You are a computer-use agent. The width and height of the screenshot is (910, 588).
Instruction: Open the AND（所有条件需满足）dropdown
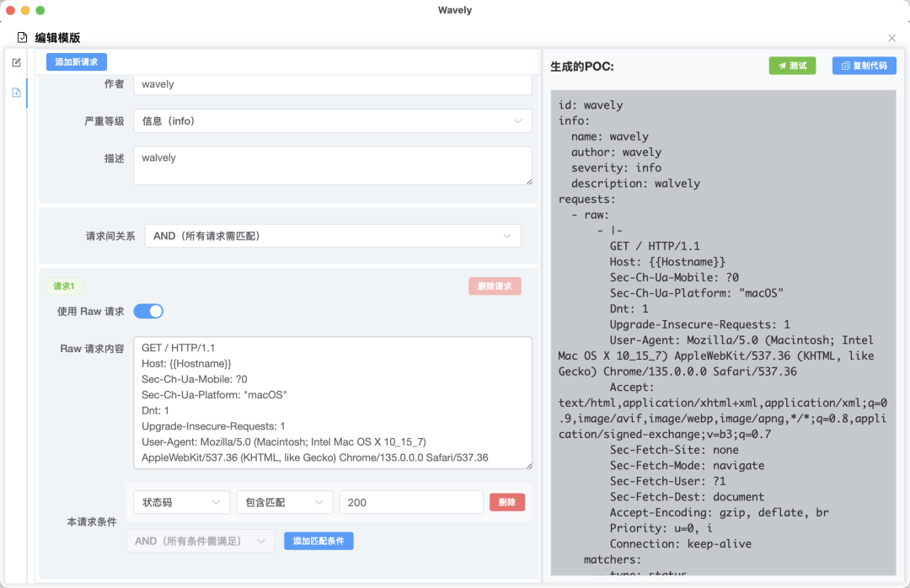(201, 541)
